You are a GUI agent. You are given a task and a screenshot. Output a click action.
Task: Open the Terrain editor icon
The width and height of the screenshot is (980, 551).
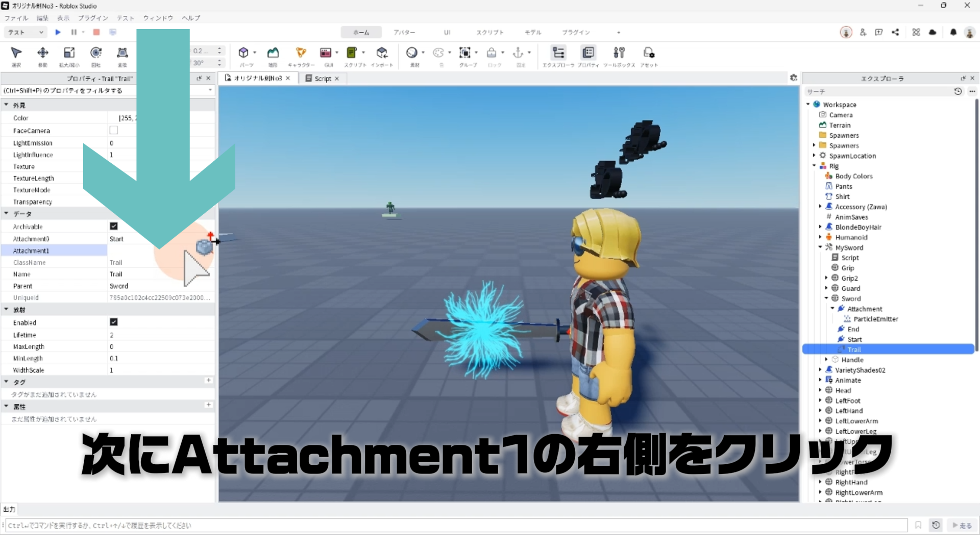273,53
